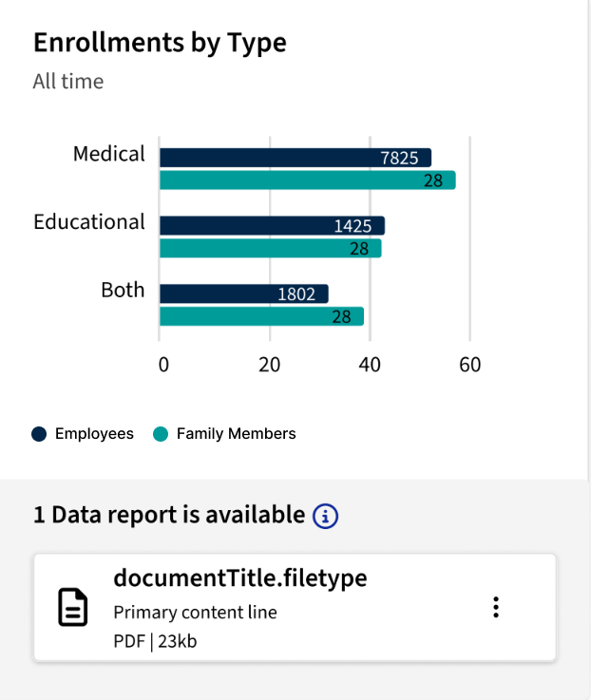Click the Both category label
This screenshot has width=591, height=700.
[x=123, y=291]
